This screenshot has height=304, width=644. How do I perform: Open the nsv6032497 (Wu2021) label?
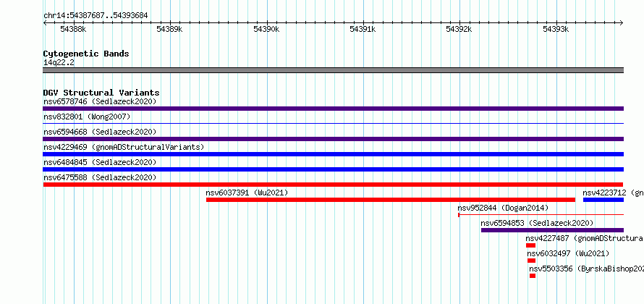[569, 253]
